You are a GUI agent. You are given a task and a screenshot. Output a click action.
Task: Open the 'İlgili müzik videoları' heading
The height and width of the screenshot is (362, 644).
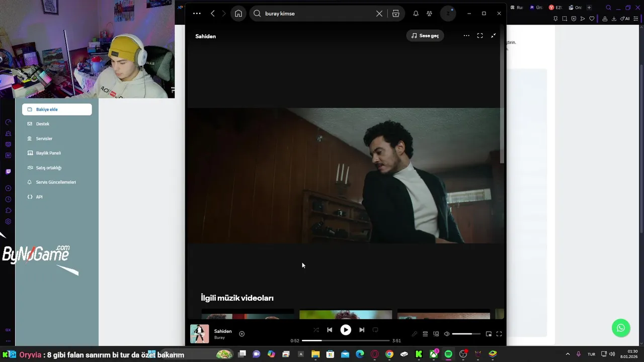pyautogui.click(x=237, y=298)
